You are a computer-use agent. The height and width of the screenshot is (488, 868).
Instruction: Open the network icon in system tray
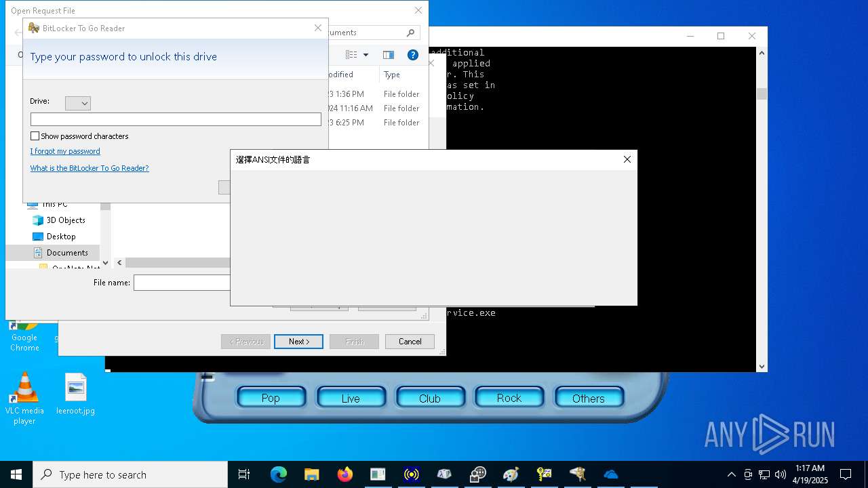tap(764, 474)
